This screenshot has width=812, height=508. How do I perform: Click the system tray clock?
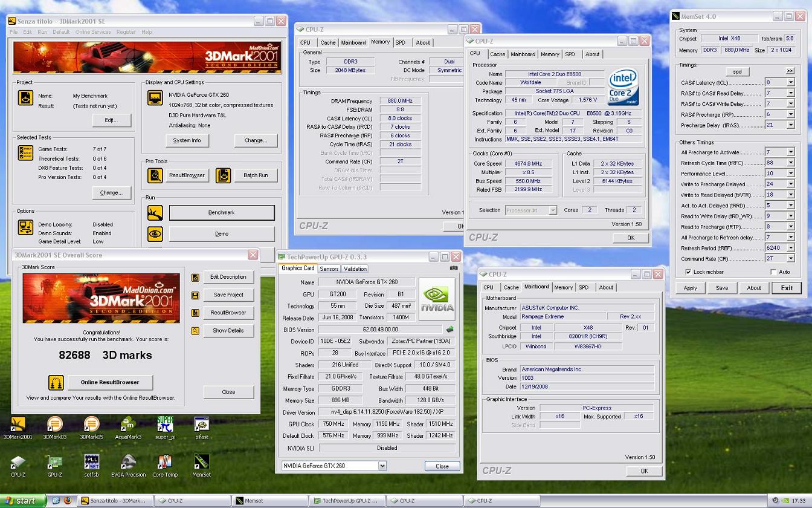(x=798, y=501)
